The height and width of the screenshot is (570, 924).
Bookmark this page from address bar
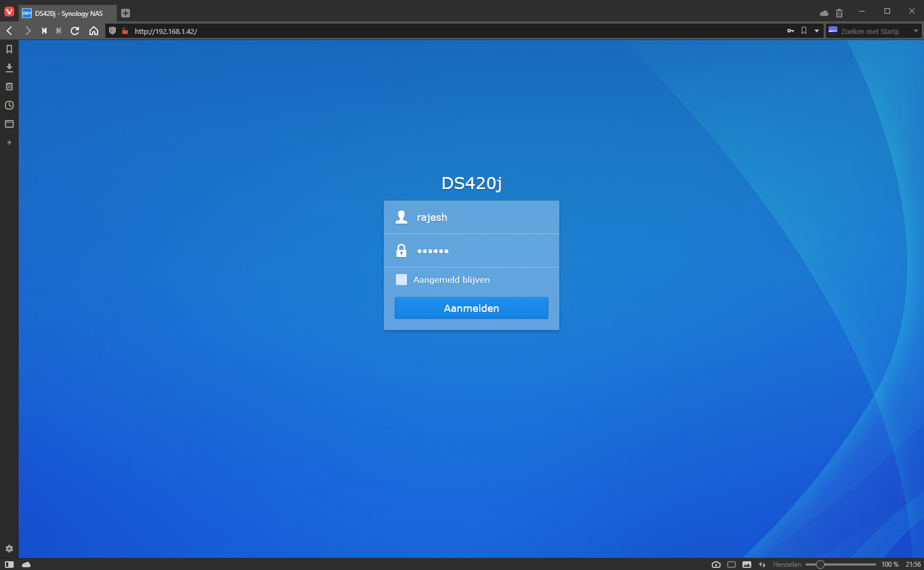pyautogui.click(x=804, y=31)
